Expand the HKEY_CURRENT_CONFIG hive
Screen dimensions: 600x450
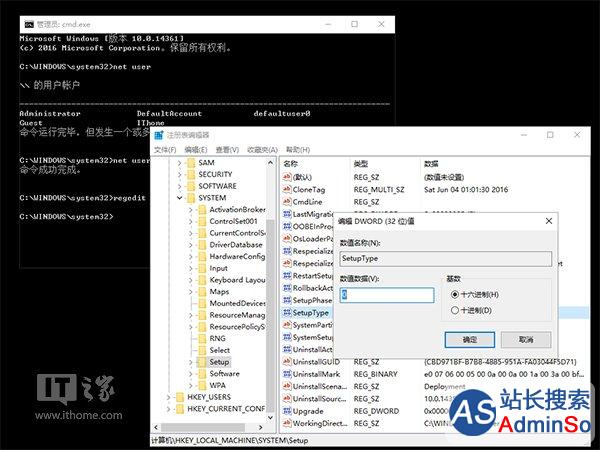(168, 409)
